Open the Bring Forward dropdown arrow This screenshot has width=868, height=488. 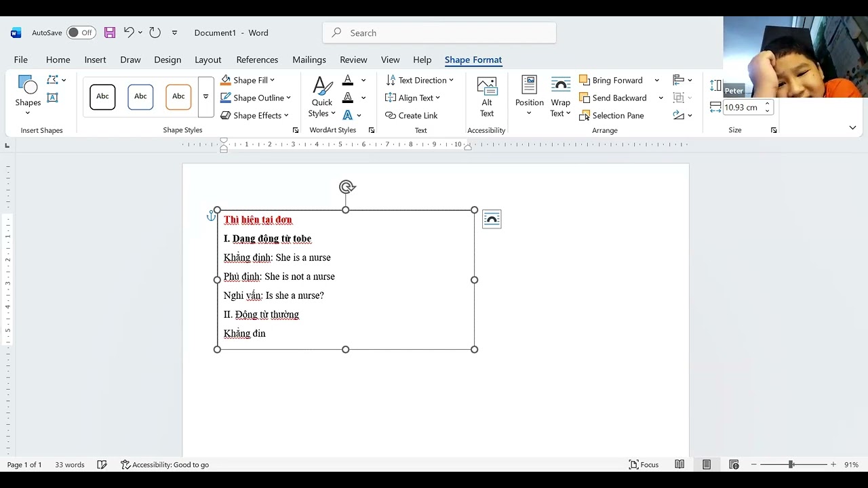[656, 80]
